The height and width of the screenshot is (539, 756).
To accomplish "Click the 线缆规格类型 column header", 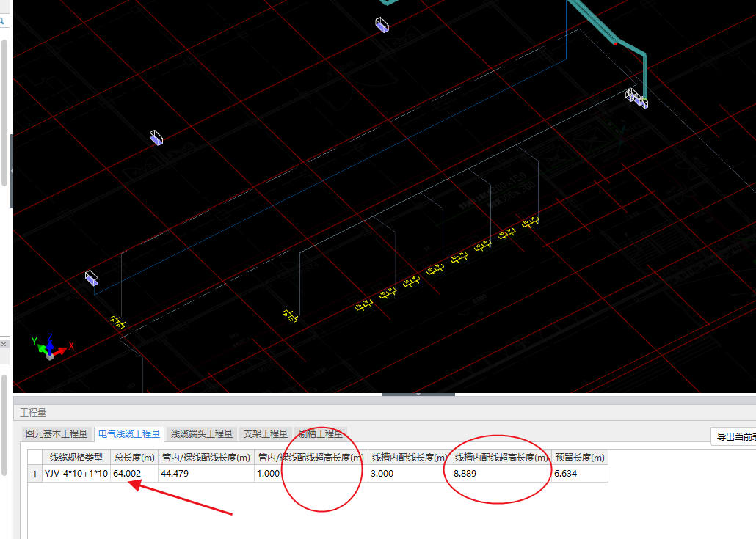I will coord(76,457).
